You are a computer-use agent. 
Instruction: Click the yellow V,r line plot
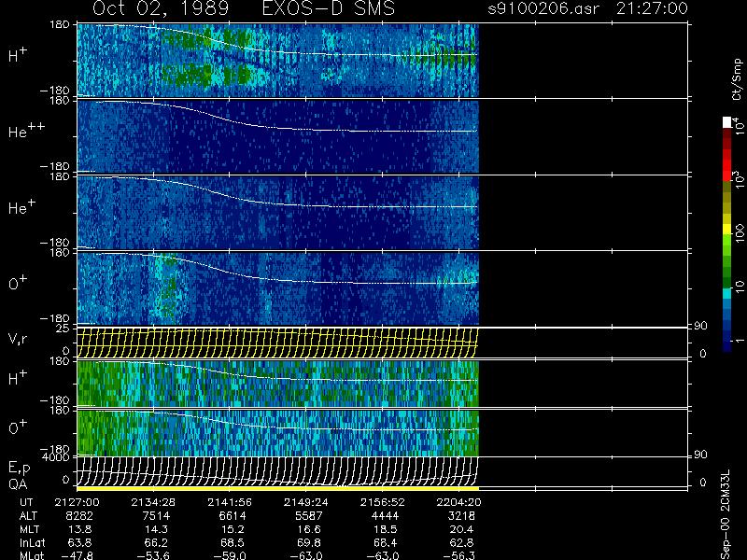[277, 343]
